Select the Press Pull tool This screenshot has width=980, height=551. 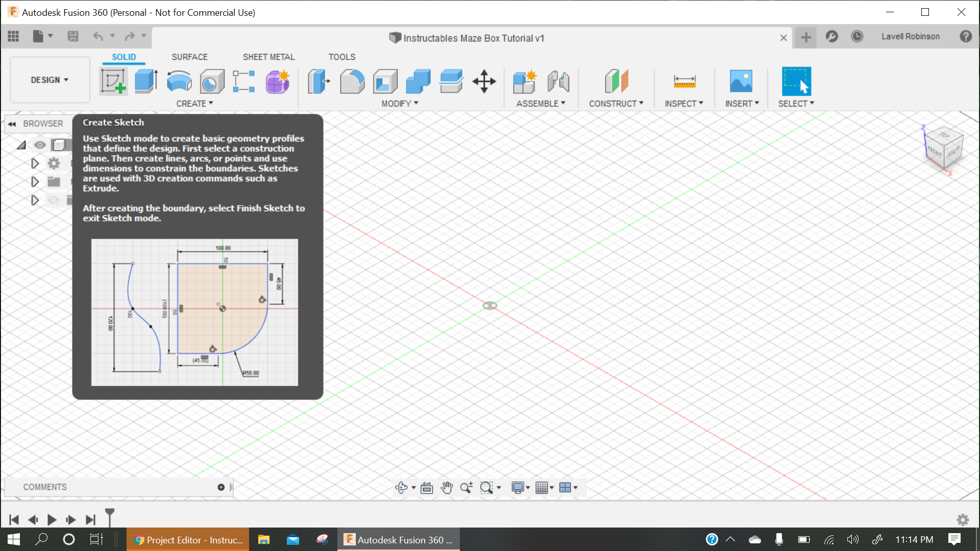click(318, 81)
